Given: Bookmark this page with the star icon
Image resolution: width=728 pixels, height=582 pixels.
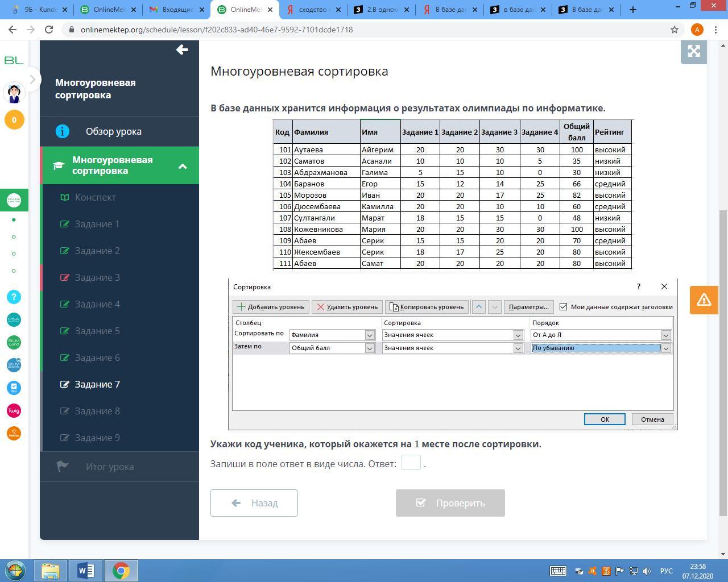Looking at the screenshot, I should pyautogui.click(x=675, y=30).
